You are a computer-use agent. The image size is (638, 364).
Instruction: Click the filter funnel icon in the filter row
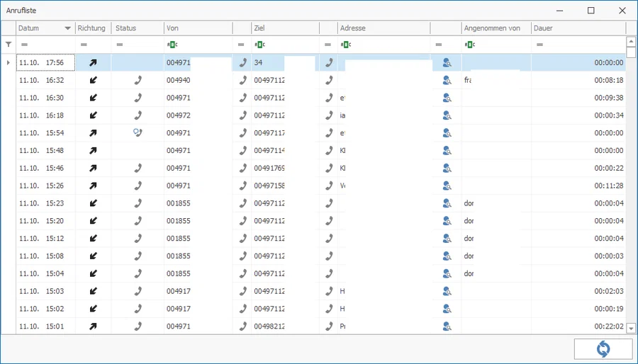click(8, 45)
